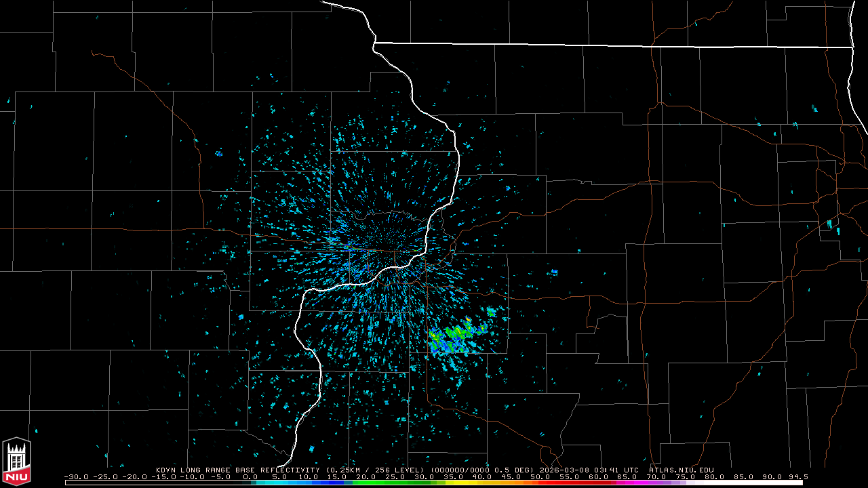Click the 75.0 scale value

coord(685,477)
